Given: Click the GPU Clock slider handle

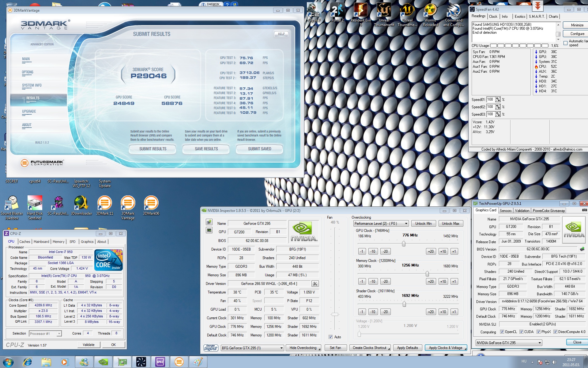Looking at the screenshot, I should point(404,243).
